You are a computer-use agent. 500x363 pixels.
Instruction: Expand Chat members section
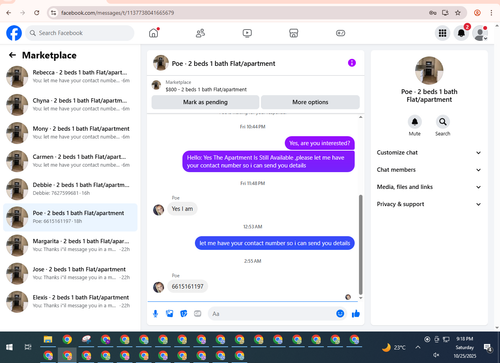[x=429, y=170]
